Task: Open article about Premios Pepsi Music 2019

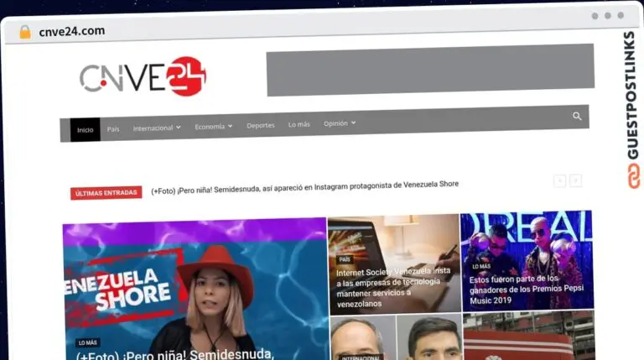Action: (526, 290)
